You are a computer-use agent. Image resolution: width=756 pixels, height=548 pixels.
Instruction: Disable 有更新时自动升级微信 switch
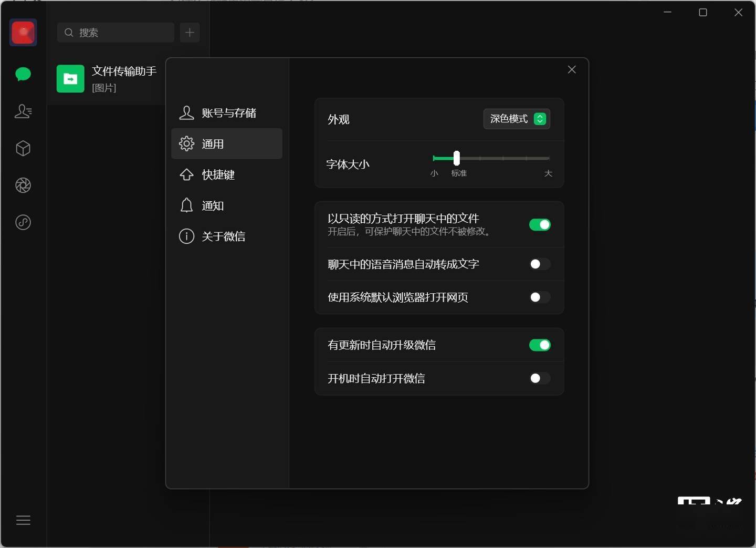540,345
